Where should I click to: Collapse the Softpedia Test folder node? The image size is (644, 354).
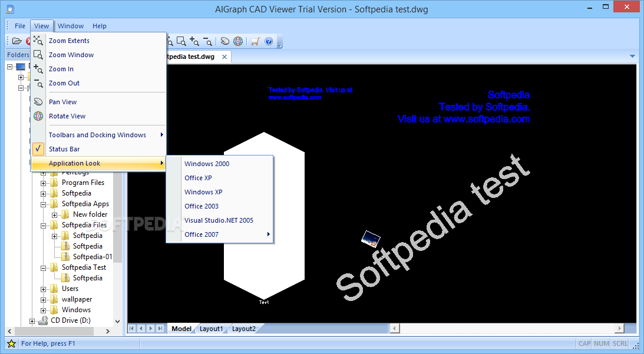43,268
